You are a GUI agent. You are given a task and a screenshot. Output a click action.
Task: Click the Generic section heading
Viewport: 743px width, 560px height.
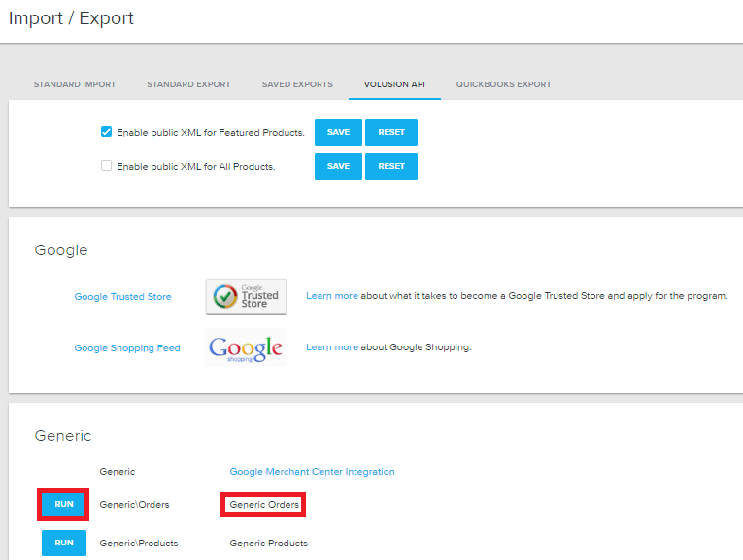pos(63,436)
